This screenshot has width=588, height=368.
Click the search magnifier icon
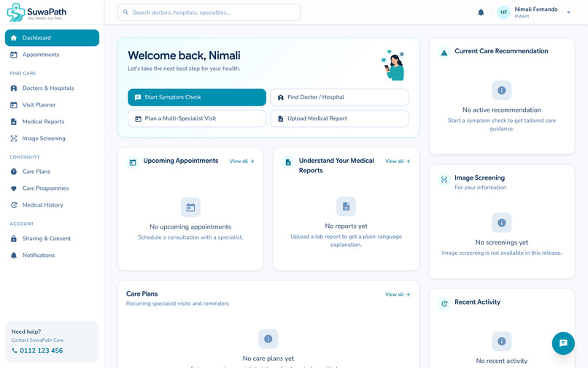[x=126, y=12]
